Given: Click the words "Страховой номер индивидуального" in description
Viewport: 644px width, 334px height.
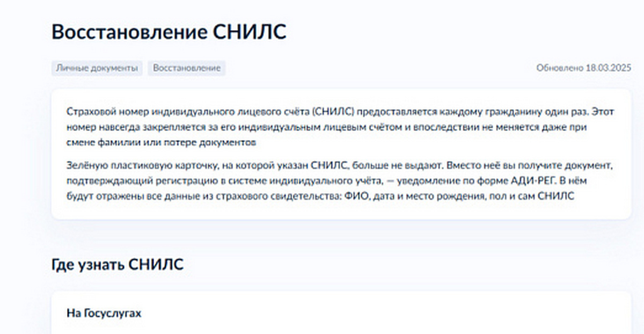Looking at the screenshot, I should [x=134, y=111].
